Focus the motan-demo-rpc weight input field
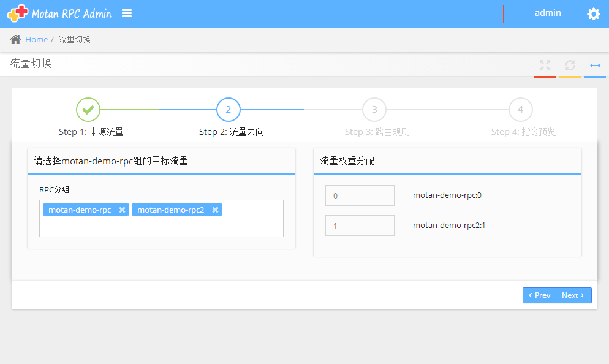The height and width of the screenshot is (364, 609). [x=360, y=195]
